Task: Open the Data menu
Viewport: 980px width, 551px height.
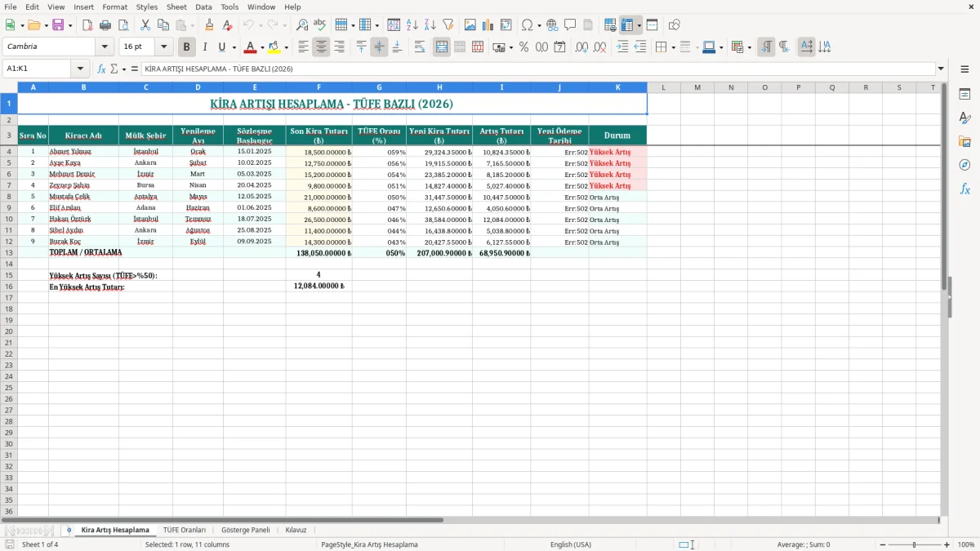Action: pos(203,7)
